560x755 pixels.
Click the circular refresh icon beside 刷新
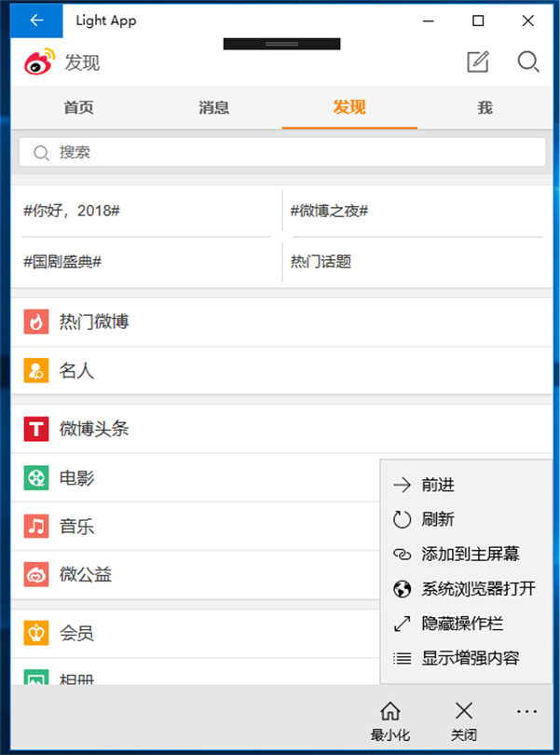(x=403, y=519)
